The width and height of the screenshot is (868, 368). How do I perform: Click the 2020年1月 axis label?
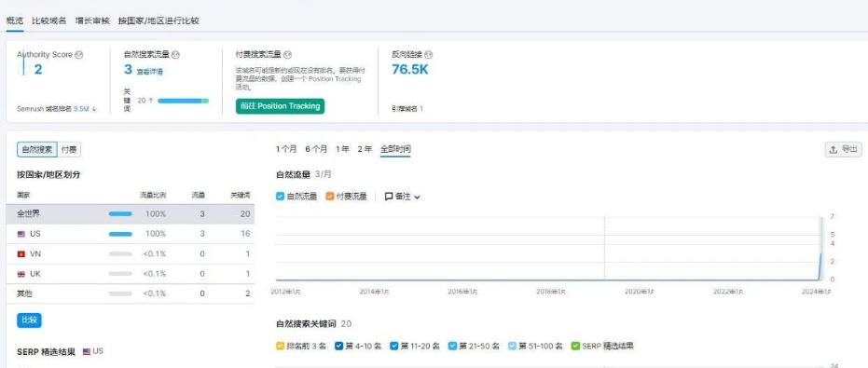tap(640, 291)
